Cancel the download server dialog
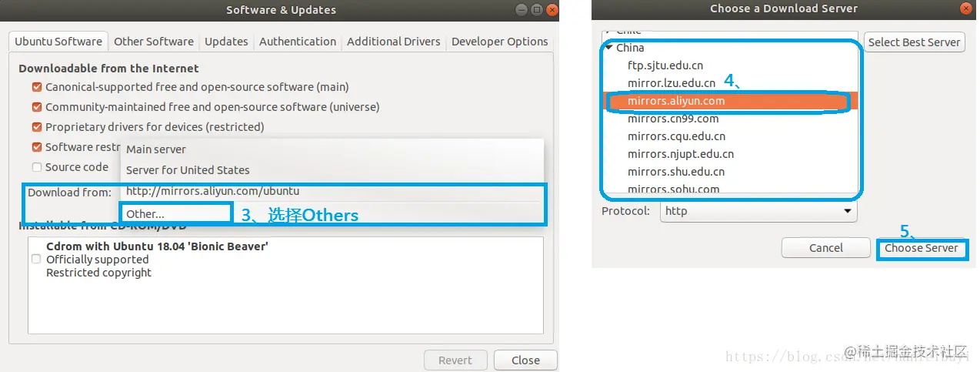Image resolution: width=980 pixels, height=372 pixels. [826, 248]
